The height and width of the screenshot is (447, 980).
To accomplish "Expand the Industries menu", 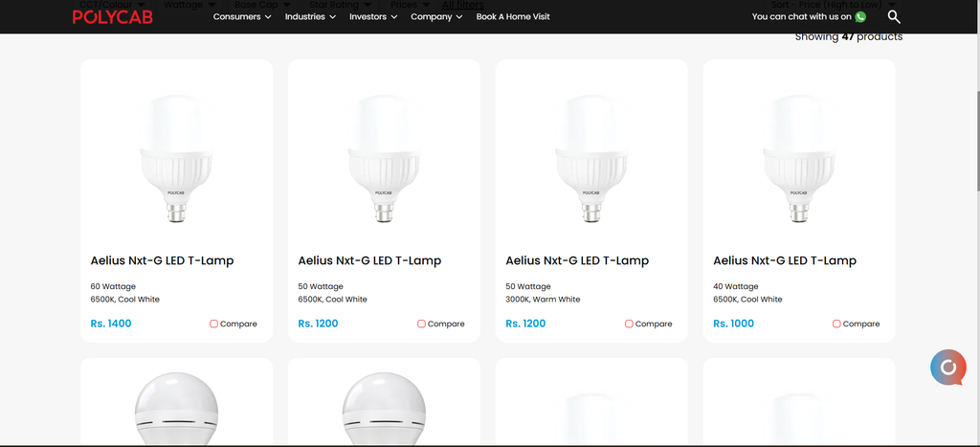I will 310,17.
